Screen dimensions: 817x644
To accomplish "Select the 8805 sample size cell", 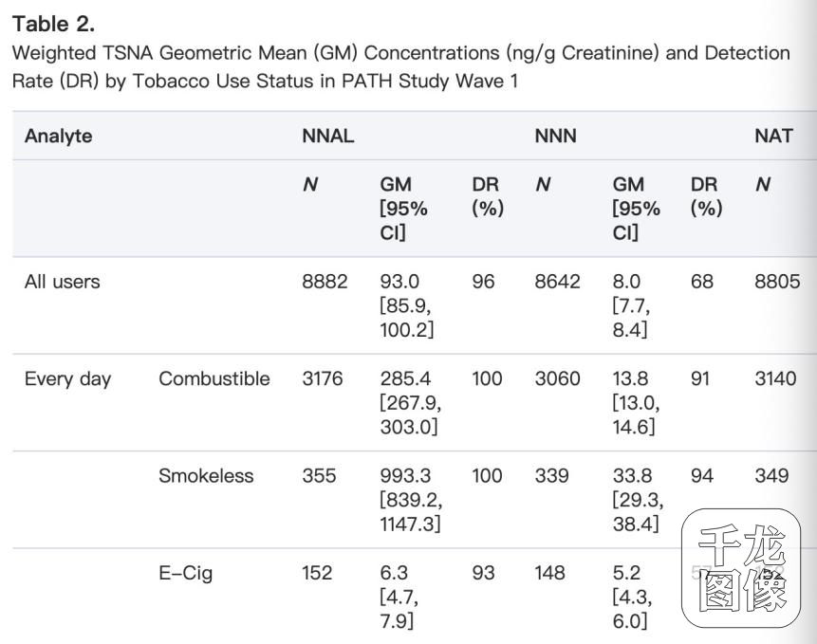I will click(776, 282).
